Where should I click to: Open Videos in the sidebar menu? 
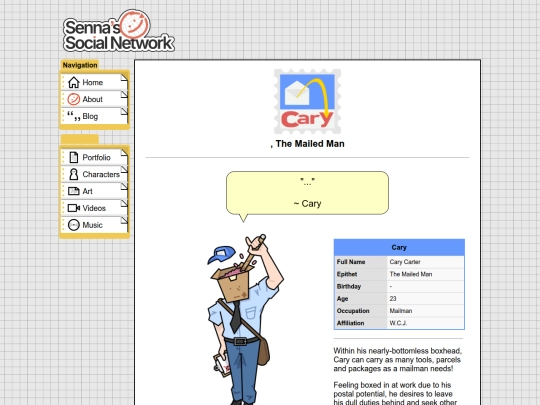pos(94,208)
